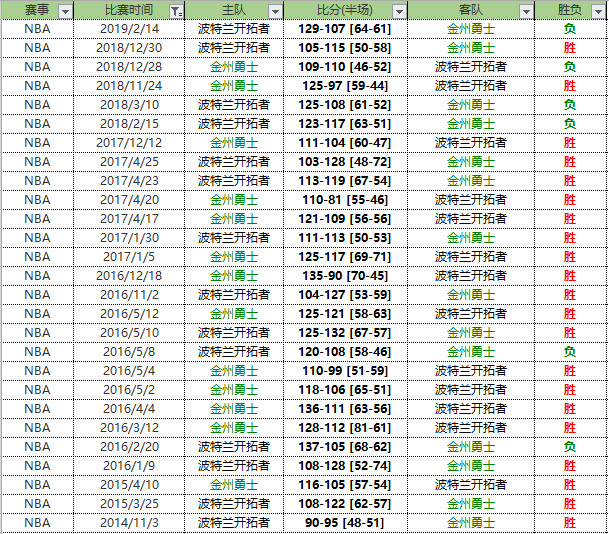This screenshot has width=609, height=534.
Task: Open the 比赛时间 filter dropdown button
Action: click(x=176, y=12)
